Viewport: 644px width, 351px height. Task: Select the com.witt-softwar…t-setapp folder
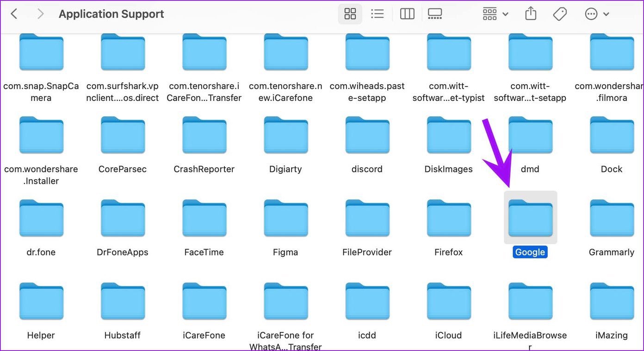(530, 52)
